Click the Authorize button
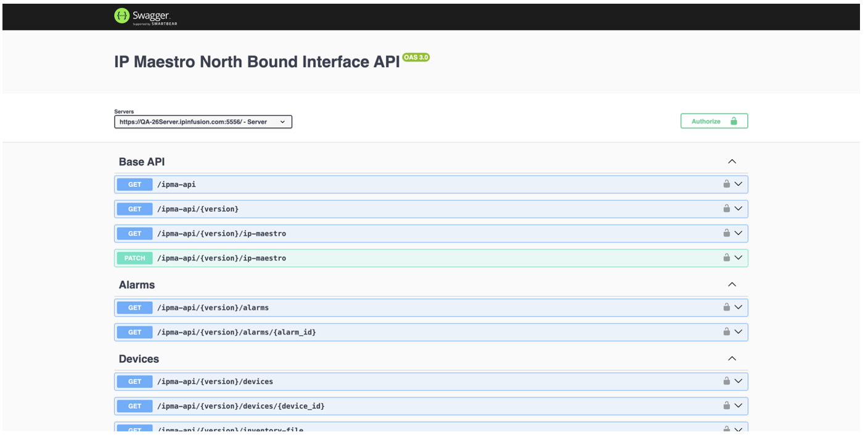Image resolution: width=868 pixels, height=448 pixels. (714, 121)
